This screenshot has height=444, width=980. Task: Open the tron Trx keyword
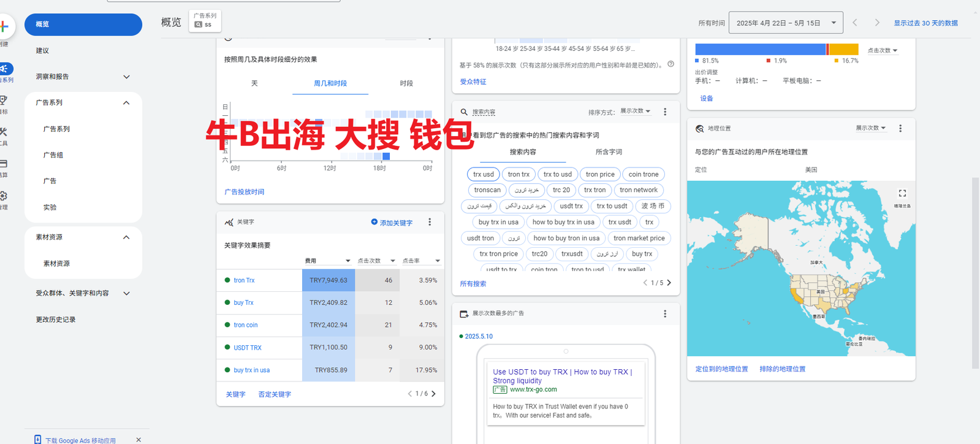pos(244,280)
